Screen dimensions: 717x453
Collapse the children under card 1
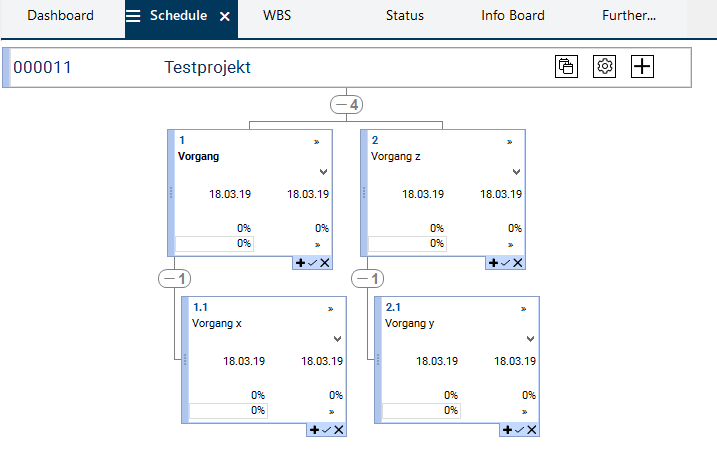[174, 278]
